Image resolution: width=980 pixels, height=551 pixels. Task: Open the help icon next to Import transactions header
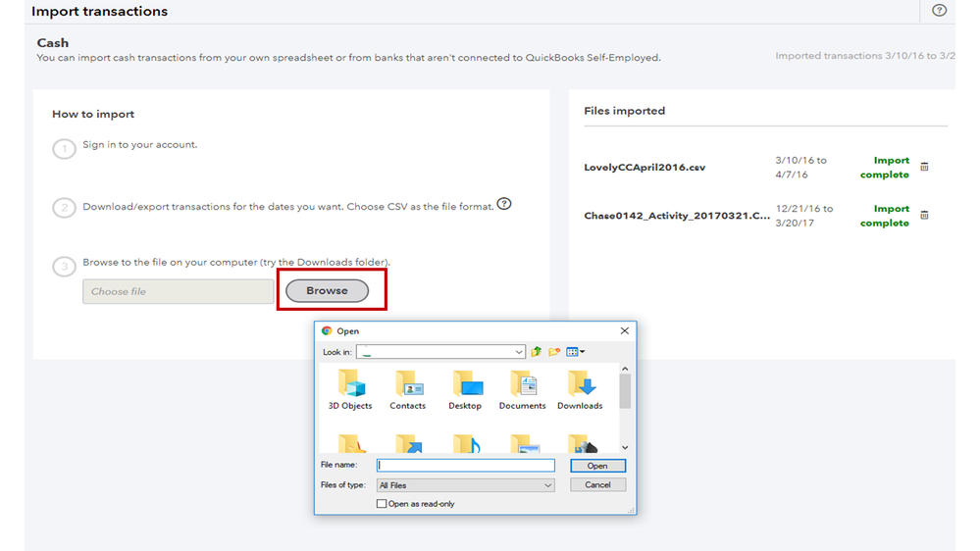click(x=939, y=10)
